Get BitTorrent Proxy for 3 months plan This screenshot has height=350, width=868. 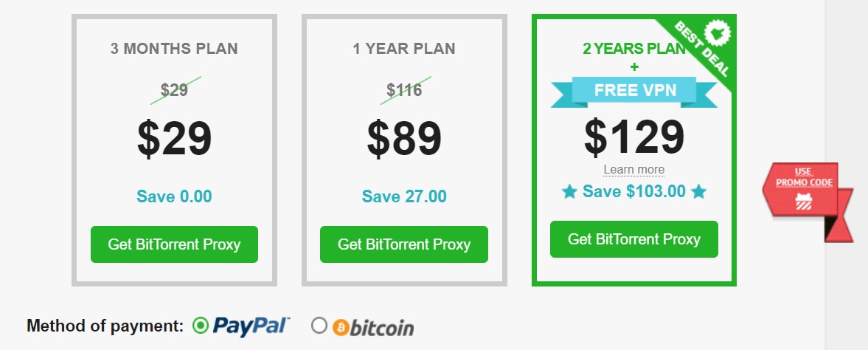174,244
